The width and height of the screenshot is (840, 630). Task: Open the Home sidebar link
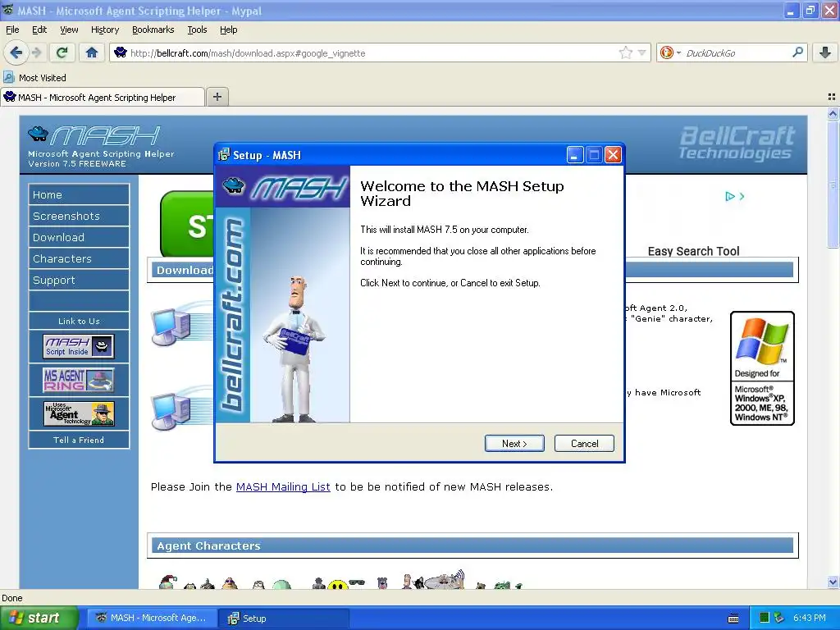79,194
